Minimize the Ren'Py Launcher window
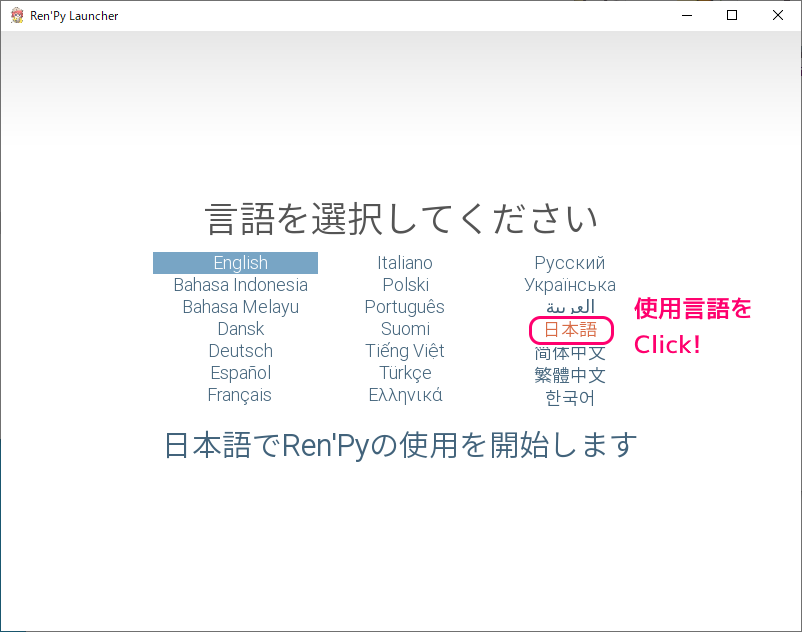This screenshot has width=802, height=632. point(687,15)
